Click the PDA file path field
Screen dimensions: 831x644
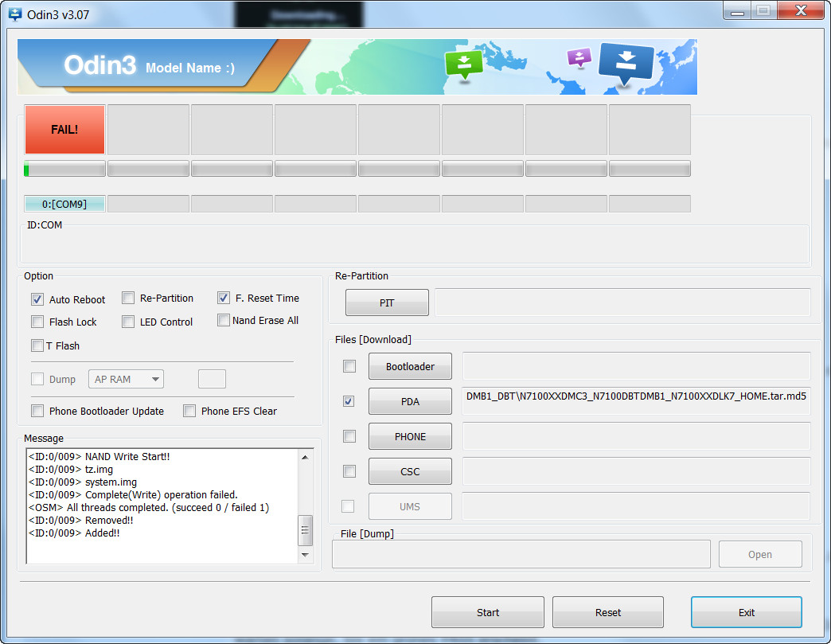tap(637, 401)
